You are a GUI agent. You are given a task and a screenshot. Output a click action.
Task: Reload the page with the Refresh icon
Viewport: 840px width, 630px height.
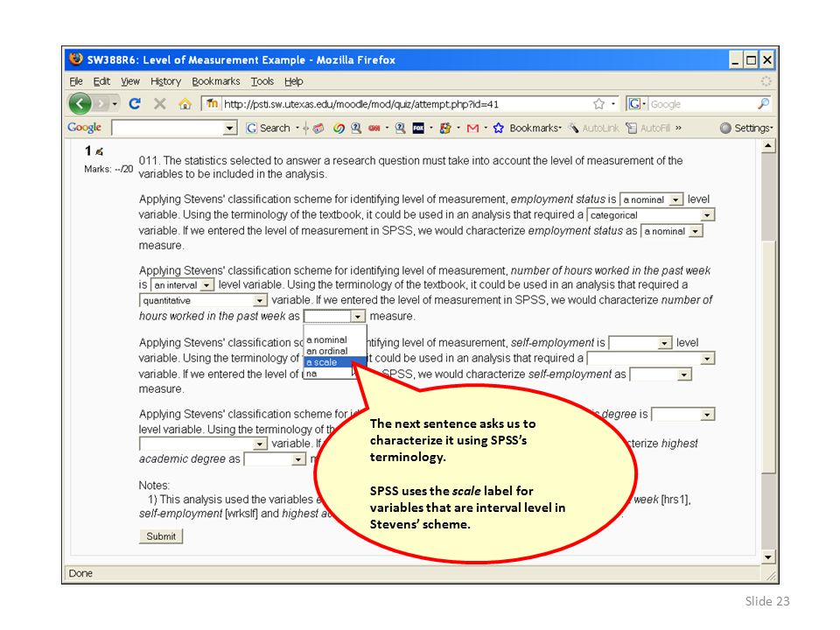(x=135, y=103)
